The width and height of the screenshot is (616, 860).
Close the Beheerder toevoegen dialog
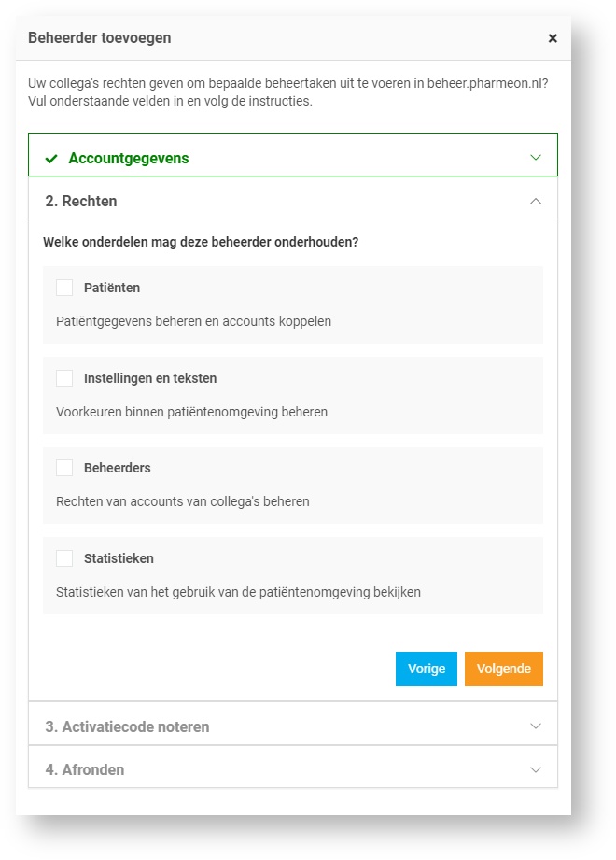pos(553,38)
